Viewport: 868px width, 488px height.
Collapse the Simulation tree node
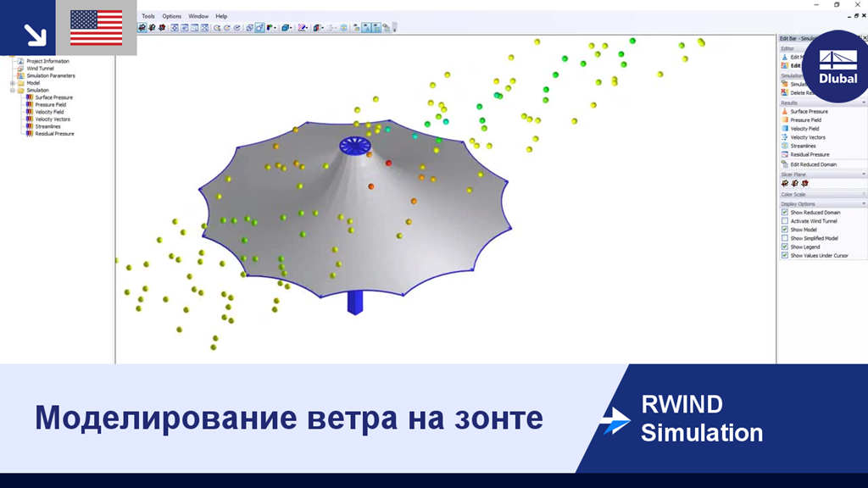pos(12,90)
